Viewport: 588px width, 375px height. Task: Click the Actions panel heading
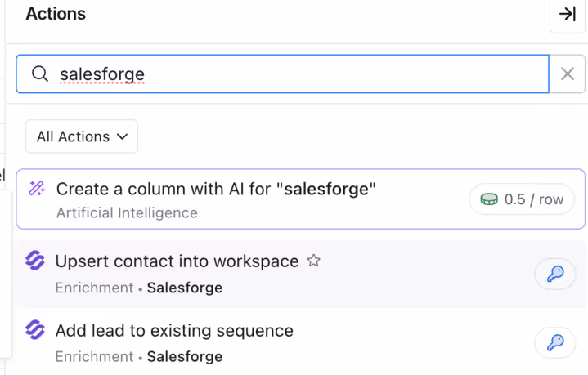(56, 14)
